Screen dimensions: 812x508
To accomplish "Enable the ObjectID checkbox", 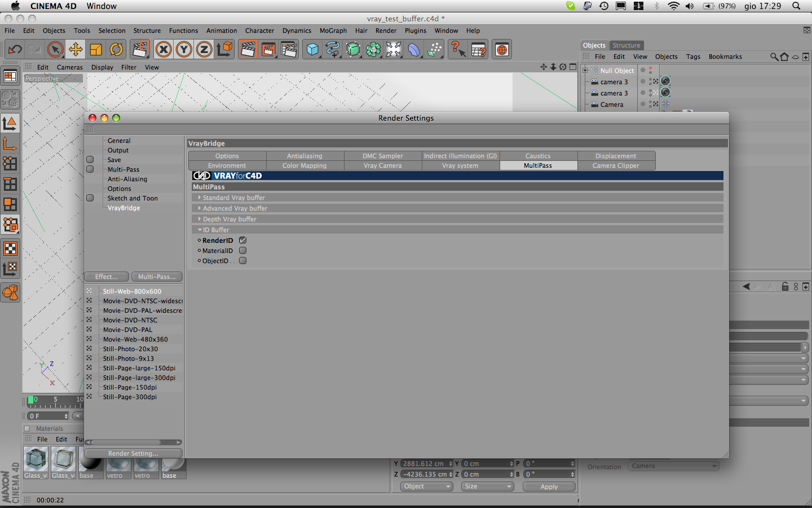I will click(x=243, y=261).
